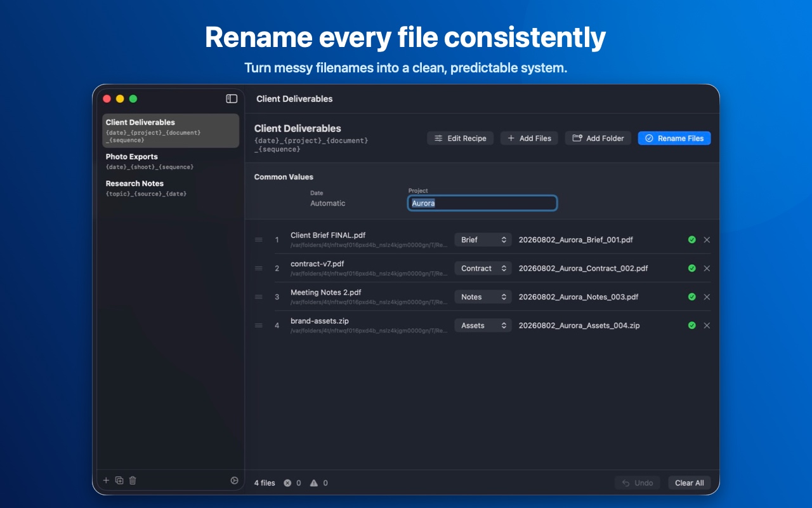
Task: Click the Add Files button
Action: pos(529,138)
